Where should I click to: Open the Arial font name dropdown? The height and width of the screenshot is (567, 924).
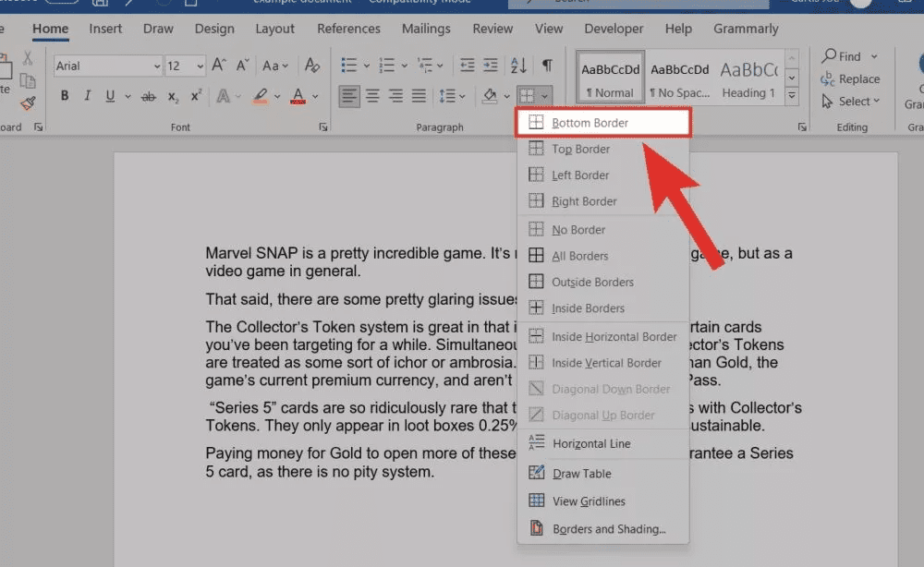(x=157, y=66)
